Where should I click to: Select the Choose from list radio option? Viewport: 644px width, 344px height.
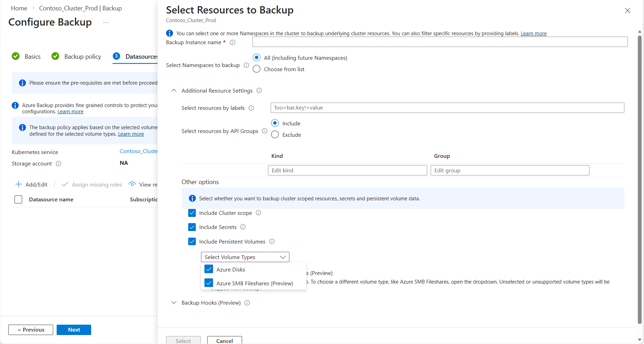(257, 69)
